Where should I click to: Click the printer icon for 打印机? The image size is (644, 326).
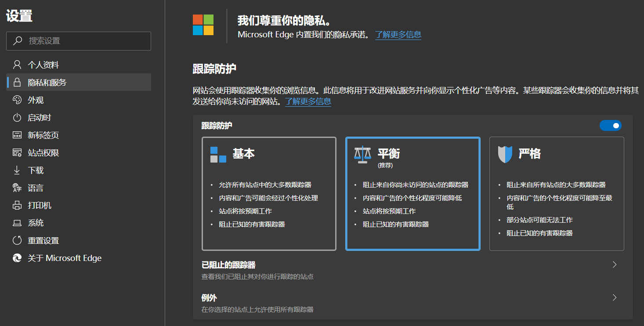click(17, 205)
